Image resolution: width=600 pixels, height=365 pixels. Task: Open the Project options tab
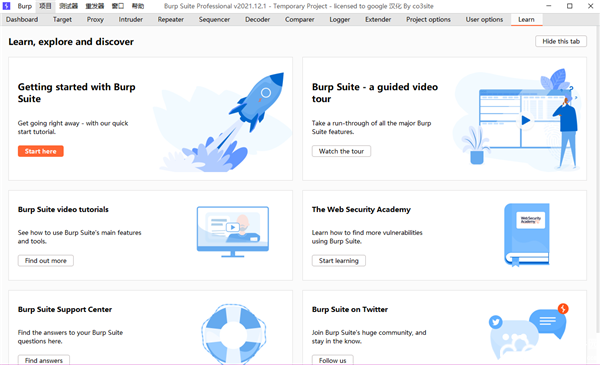[x=428, y=20]
